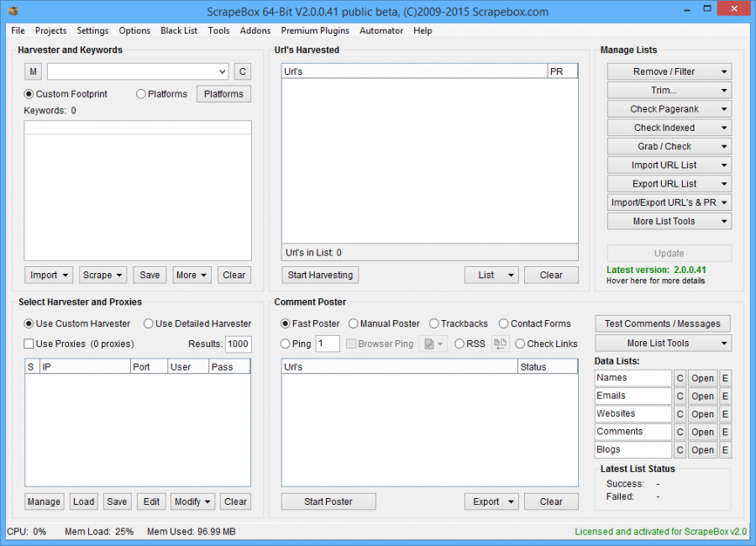Click the ScrapeBox app icon in title bar
756x546 pixels.
click(x=11, y=13)
